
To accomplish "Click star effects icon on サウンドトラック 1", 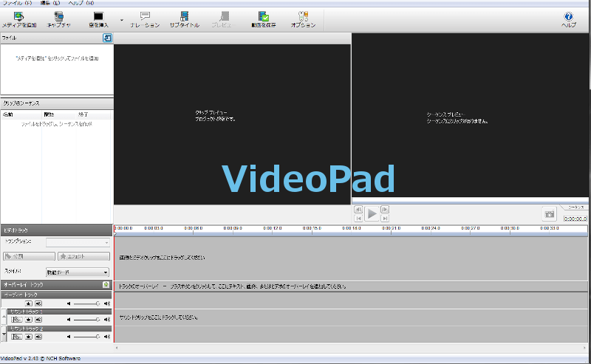I will 29,320.
